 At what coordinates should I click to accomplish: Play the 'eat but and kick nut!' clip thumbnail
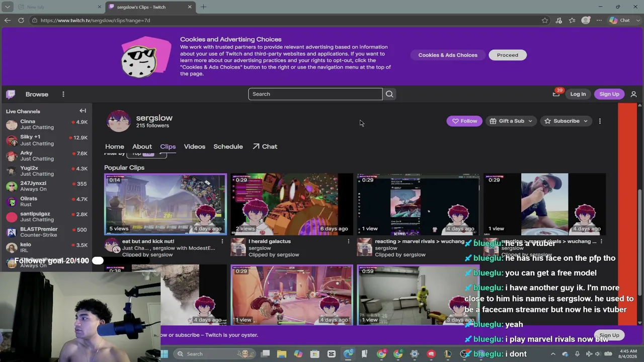(166, 204)
